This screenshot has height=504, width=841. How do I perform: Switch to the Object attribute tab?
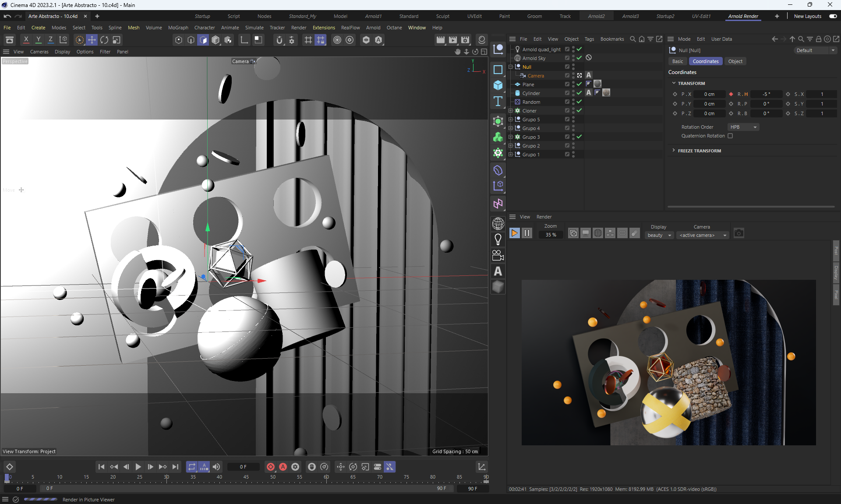coord(735,61)
